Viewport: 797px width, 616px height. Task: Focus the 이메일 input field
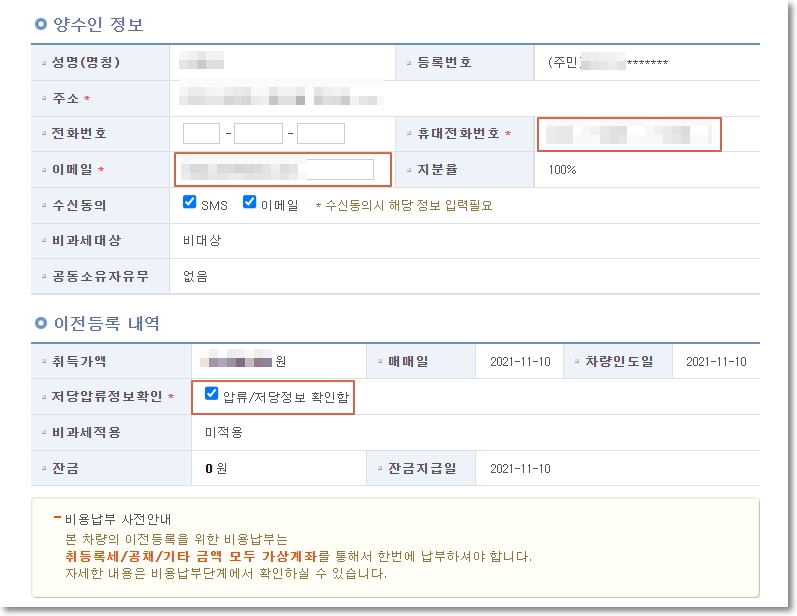(277, 169)
